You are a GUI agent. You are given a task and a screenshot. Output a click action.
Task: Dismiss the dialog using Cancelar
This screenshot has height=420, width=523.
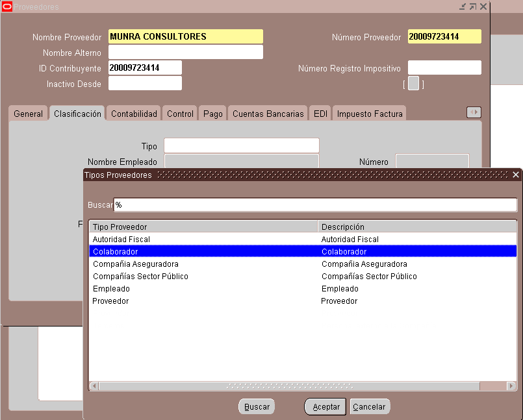(370, 406)
